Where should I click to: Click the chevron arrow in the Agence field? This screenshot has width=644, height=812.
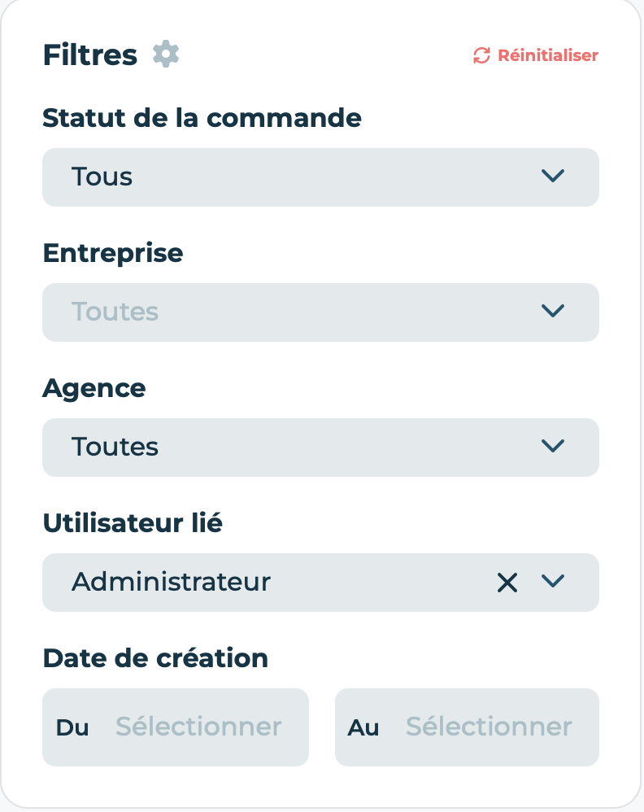(x=552, y=447)
